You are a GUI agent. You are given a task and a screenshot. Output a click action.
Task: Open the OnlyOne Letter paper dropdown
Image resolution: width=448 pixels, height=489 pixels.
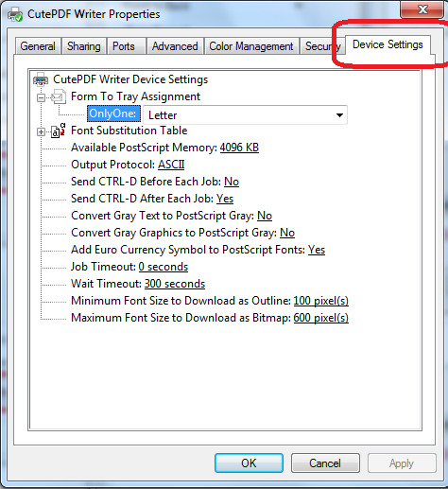[x=245, y=115]
